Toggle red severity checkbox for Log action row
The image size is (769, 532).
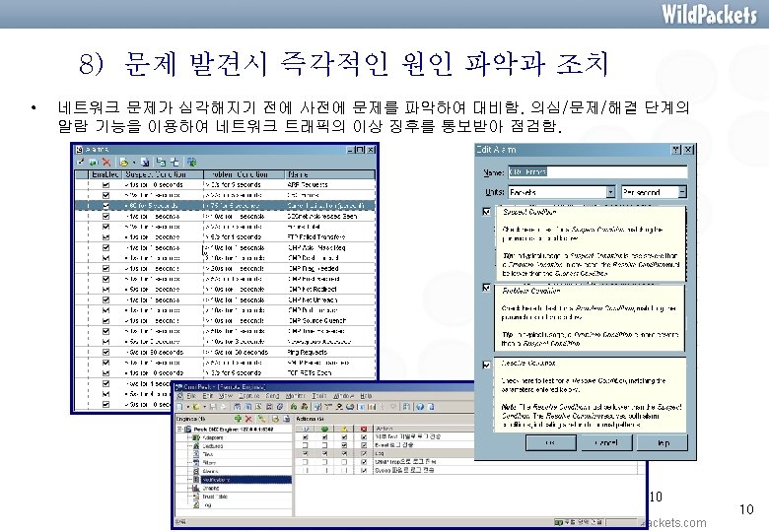point(364,453)
